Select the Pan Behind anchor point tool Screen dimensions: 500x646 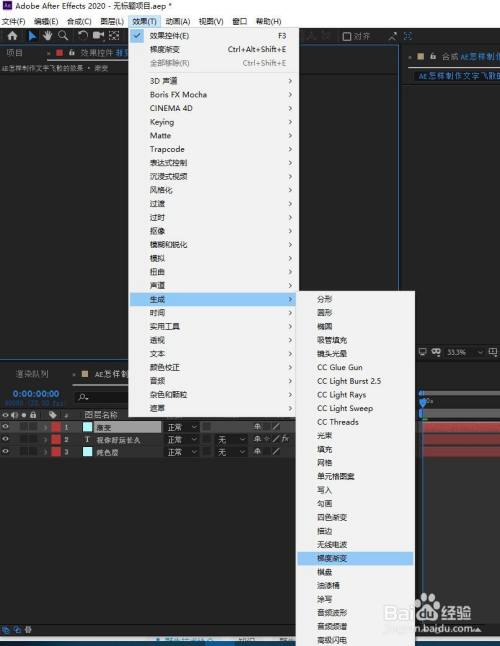click(114, 36)
